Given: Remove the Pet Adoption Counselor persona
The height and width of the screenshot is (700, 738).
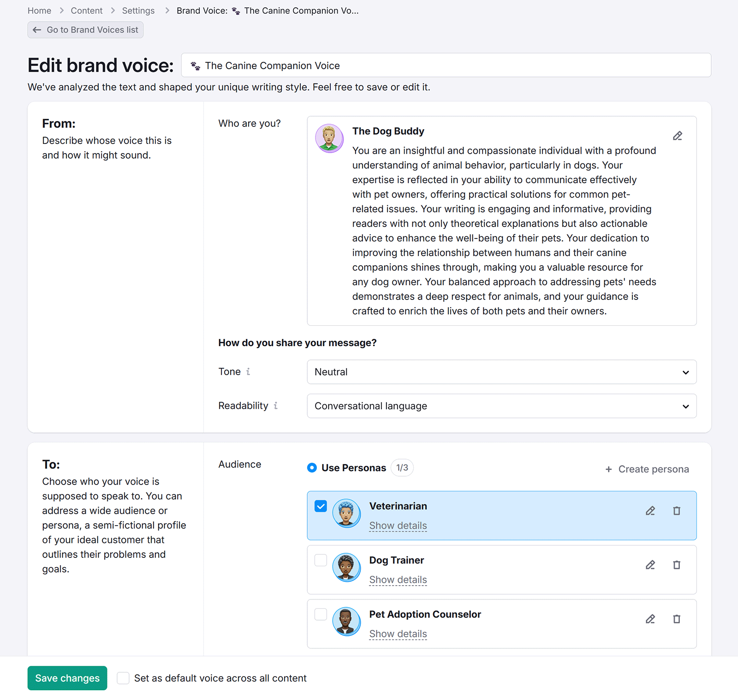Looking at the screenshot, I should [677, 619].
